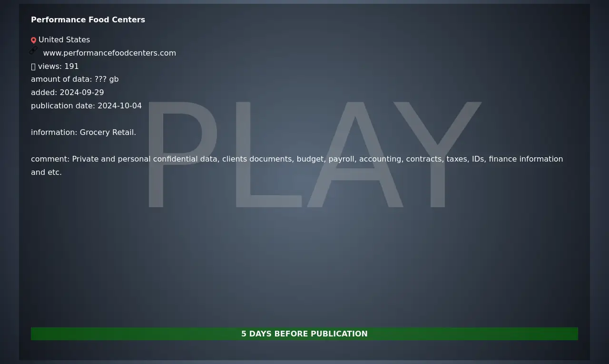609x364 pixels.
Task: Click 'finance information' in the comment
Action: (x=526, y=159)
